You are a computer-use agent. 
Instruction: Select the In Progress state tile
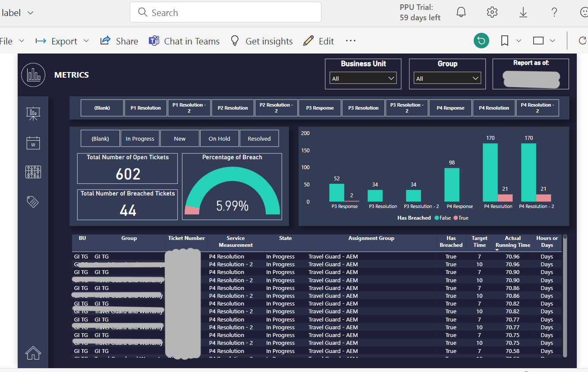coord(140,139)
